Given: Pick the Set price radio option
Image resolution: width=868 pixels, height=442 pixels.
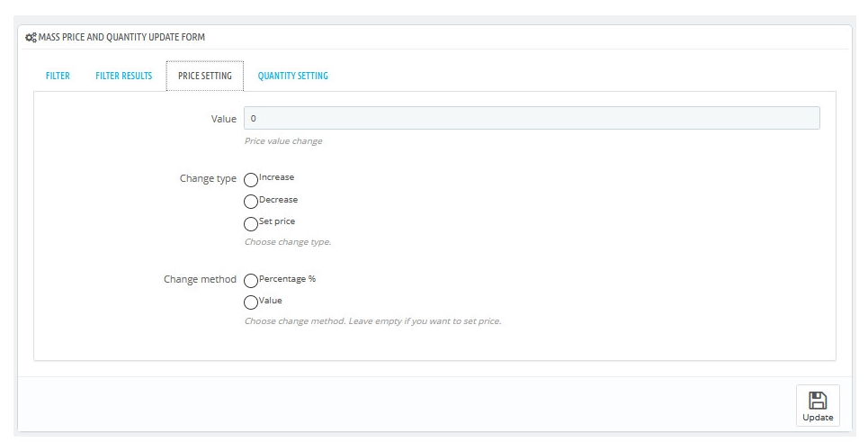Looking at the screenshot, I should point(251,224).
